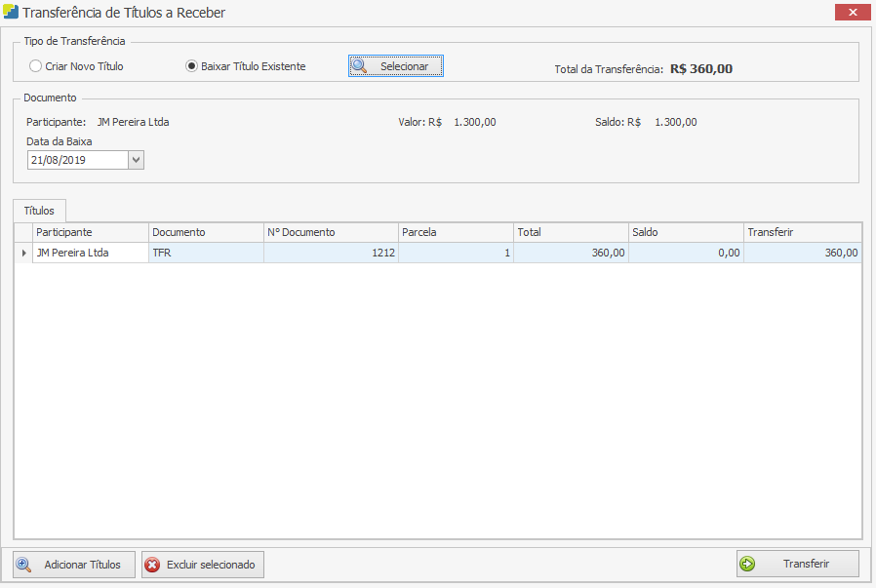
Task: Click the magnifier icon on Selecionar button
Action: point(360,66)
